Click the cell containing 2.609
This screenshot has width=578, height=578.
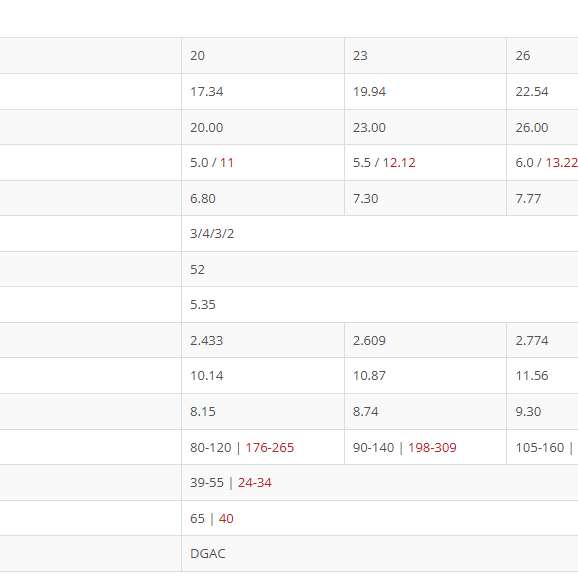[425, 340]
